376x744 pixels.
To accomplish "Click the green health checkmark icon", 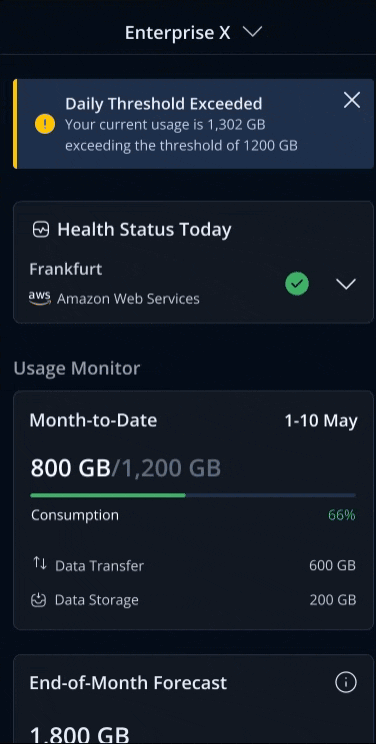I will pyautogui.click(x=297, y=284).
